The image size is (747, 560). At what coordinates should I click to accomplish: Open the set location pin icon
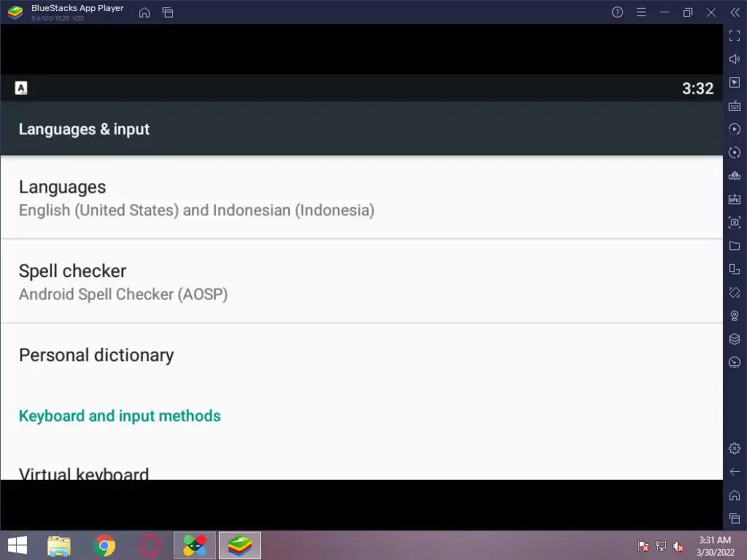click(x=735, y=316)
